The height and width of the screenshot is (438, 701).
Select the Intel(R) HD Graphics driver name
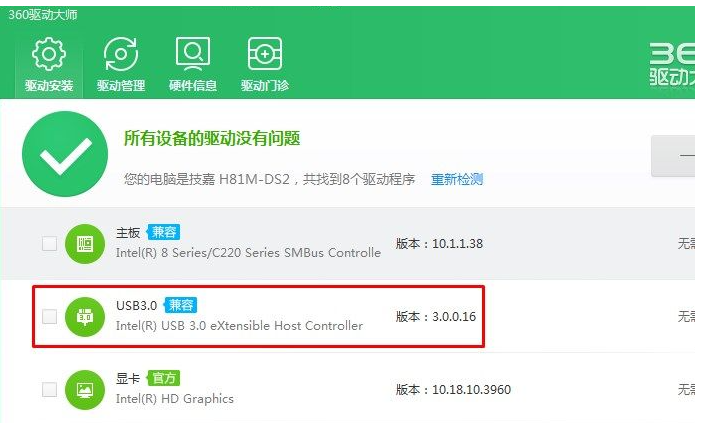coord(175,399)
